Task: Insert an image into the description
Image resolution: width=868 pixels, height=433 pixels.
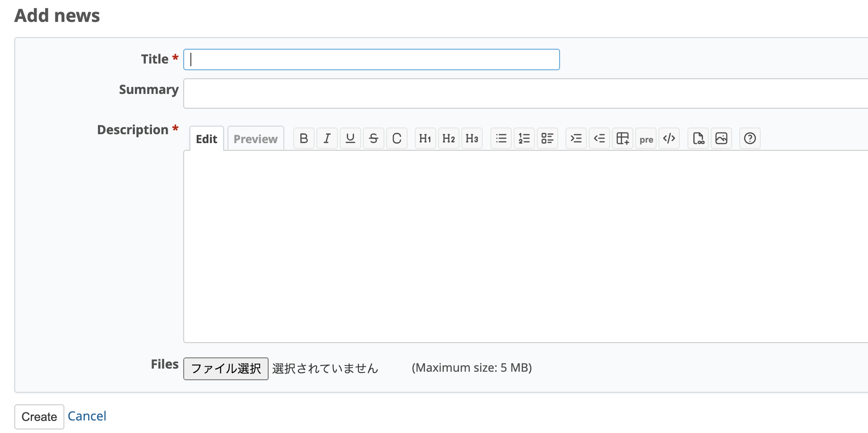Action: [x=721, y=138]
